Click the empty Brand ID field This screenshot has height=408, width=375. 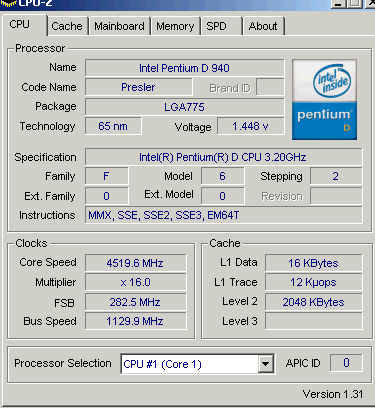point(270,87)
